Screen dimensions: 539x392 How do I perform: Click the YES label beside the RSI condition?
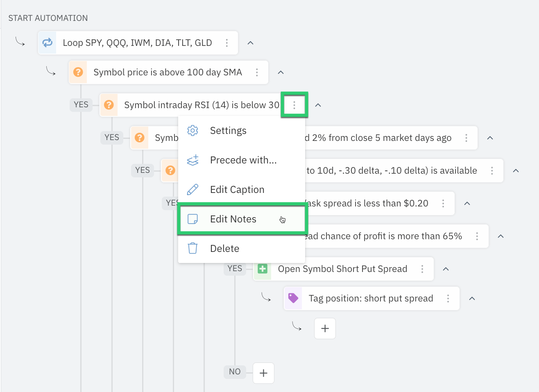coord(81,105)
